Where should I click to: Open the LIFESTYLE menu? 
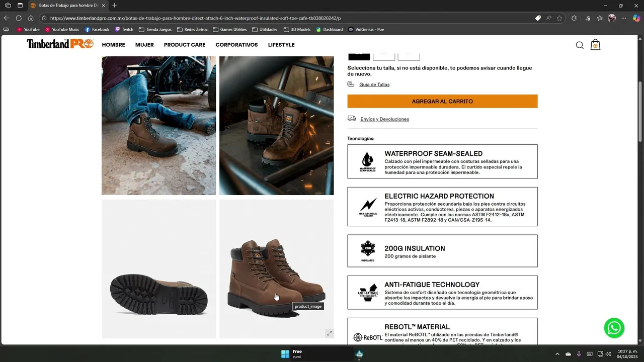281,45
